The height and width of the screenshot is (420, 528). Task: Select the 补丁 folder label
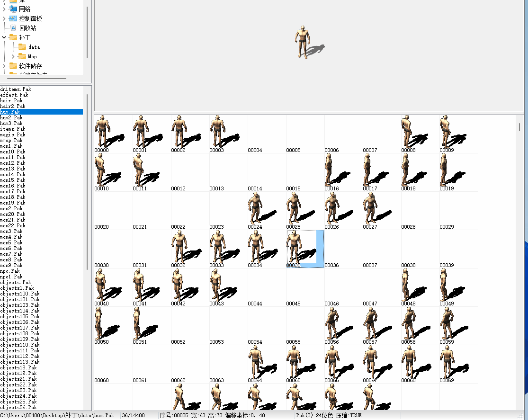click(25, 37)
